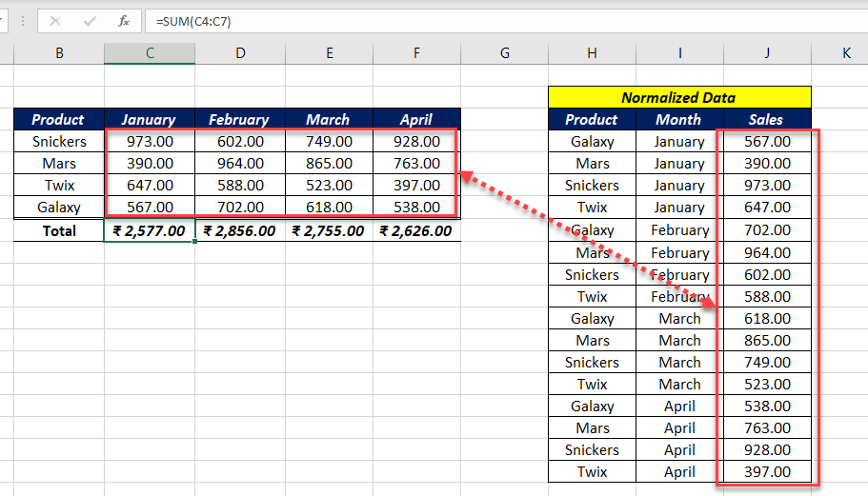
Task: Click cell 702.00 in column D
Action: pos(240,208)
